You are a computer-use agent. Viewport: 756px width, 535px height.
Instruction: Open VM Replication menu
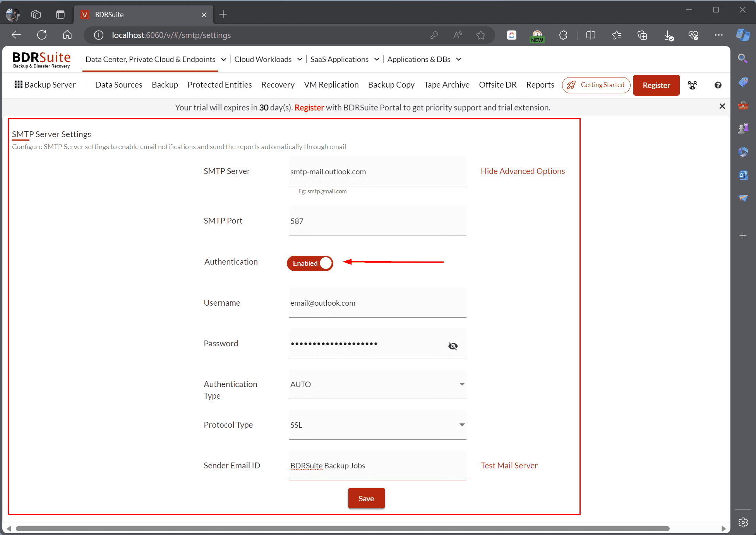pyautogui.click(x=331, y=85)
